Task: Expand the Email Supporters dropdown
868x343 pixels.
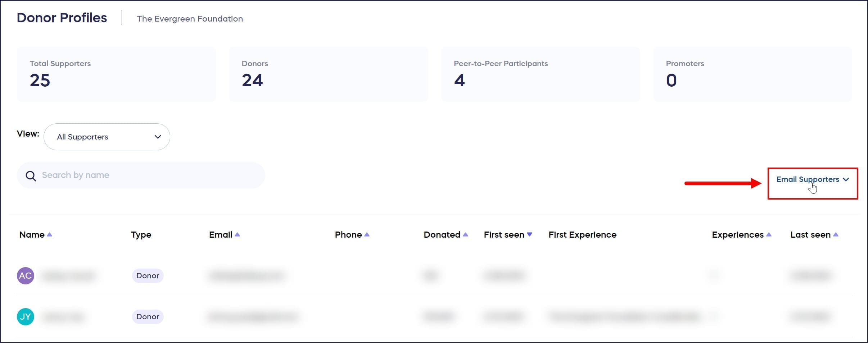Action: (x=812, y=179)
